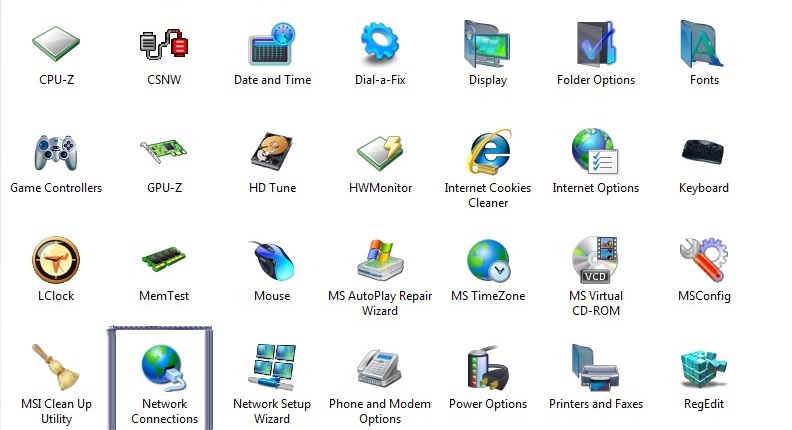Select the CSNW network icon
Viewport: 792px width, 430px height.
pyautogui.click(x=164, y=45)
